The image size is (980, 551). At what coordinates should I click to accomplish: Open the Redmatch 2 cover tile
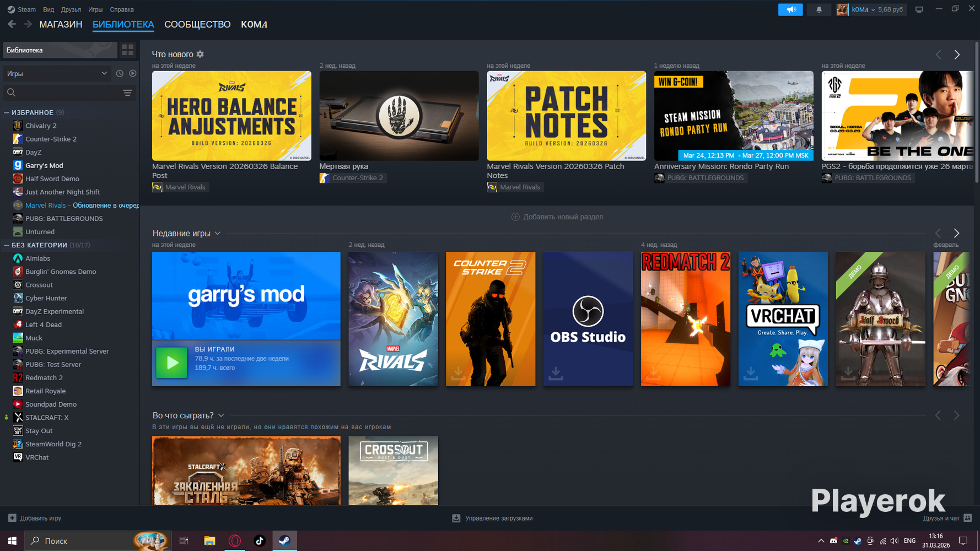[686, 319]
